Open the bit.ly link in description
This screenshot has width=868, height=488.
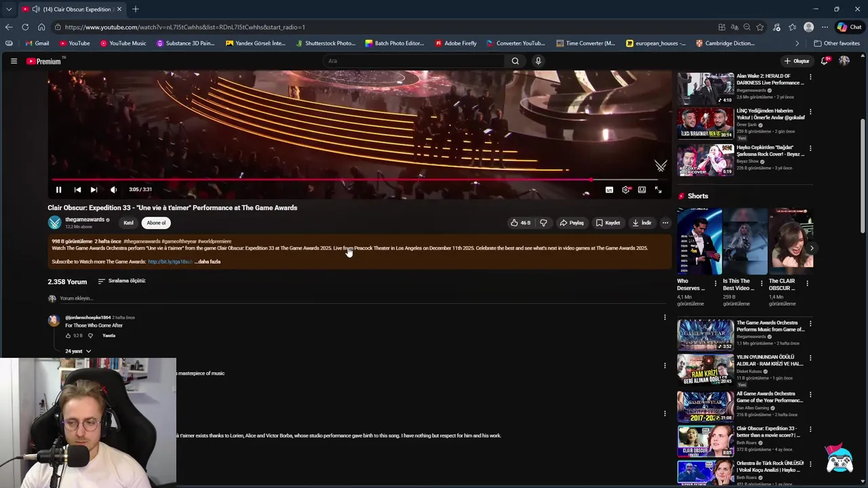[170, 262]
